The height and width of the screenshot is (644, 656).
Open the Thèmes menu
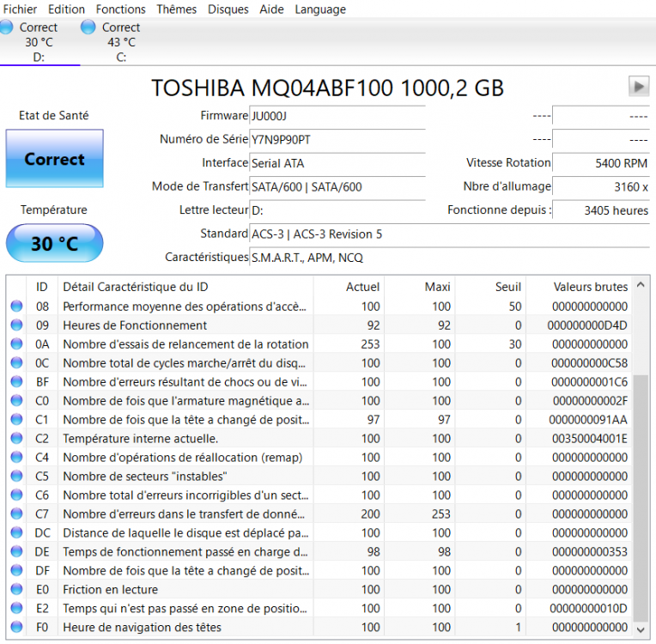click(176, 9)
